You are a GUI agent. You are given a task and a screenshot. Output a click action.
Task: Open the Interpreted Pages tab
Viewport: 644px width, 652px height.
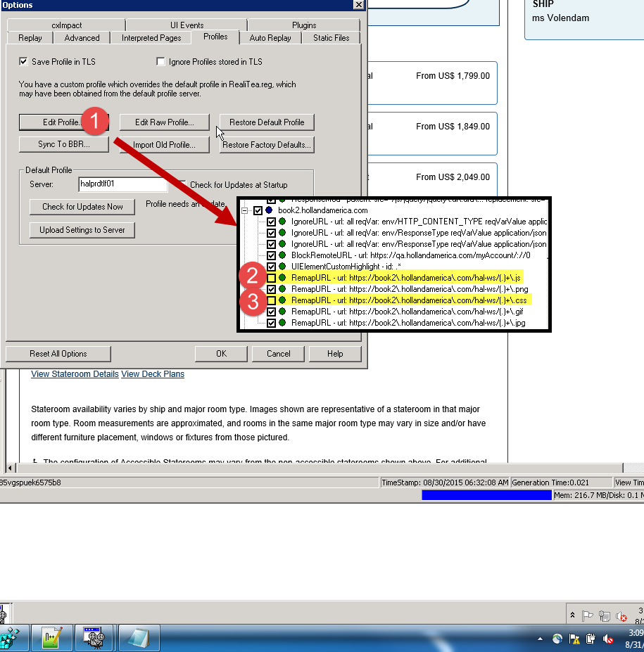coord(151,38)
